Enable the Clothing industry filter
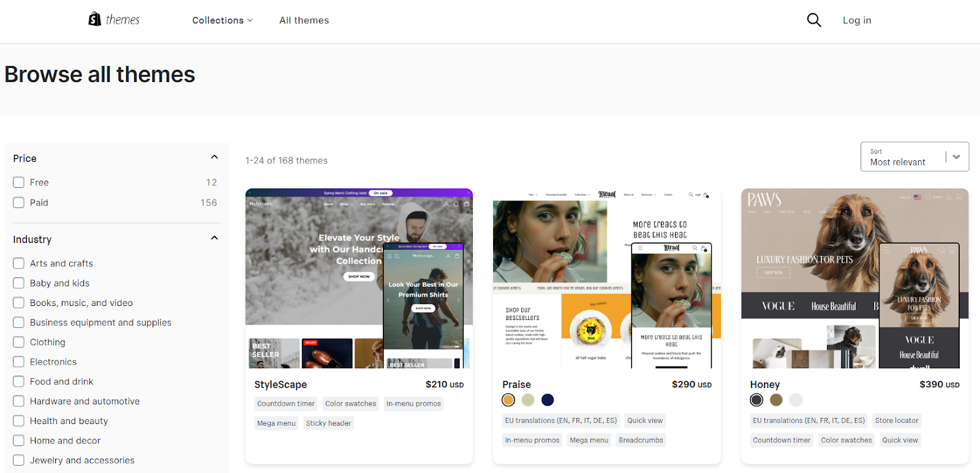This screenshot has width=980, height=473. 19,342
